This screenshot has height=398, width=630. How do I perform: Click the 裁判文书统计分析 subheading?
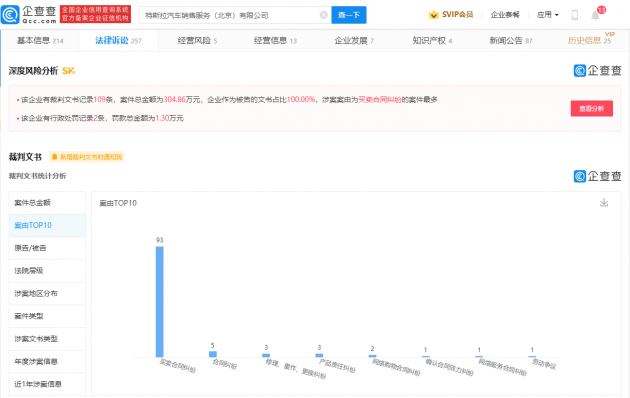coord(37,176)
